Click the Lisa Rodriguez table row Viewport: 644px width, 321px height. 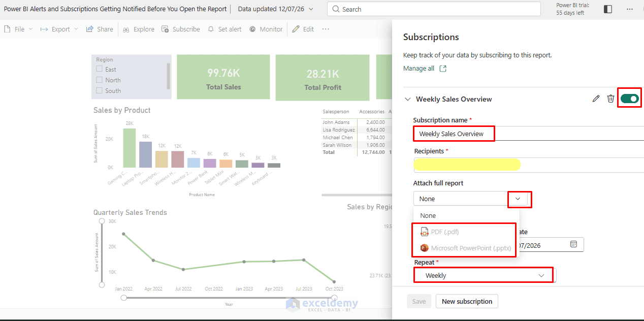(x=357, y=130)
